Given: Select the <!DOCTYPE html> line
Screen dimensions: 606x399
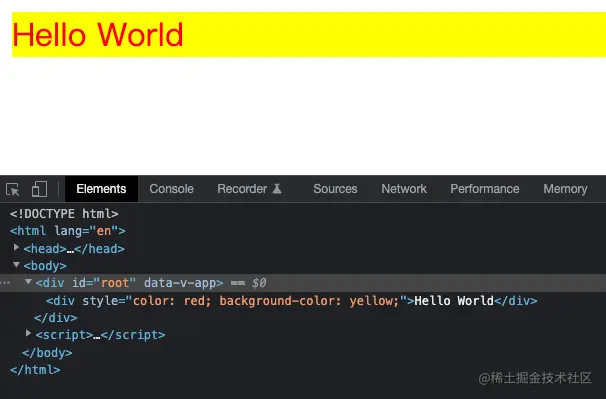Looking at the screenshot, I should coord(64,214).
